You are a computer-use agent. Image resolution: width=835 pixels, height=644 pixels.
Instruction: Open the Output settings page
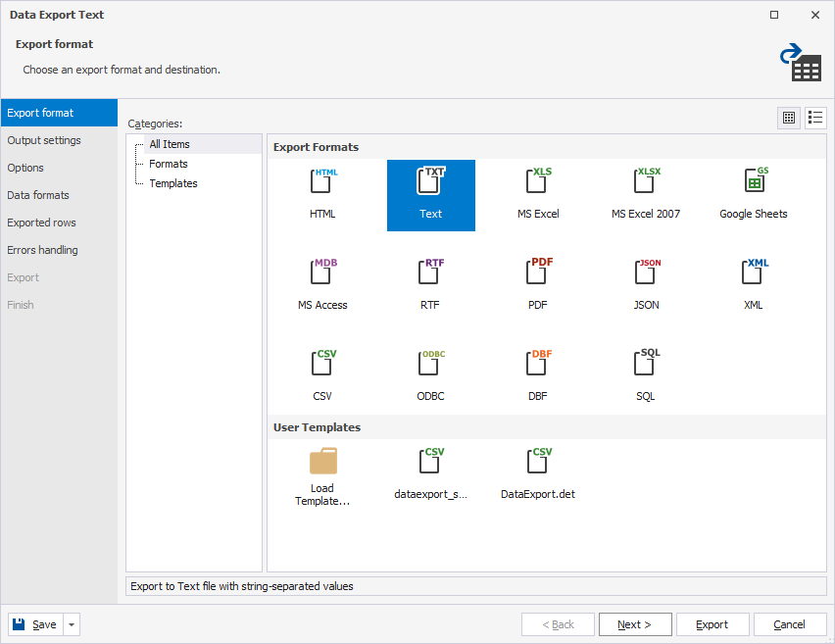tap(44, 140)
